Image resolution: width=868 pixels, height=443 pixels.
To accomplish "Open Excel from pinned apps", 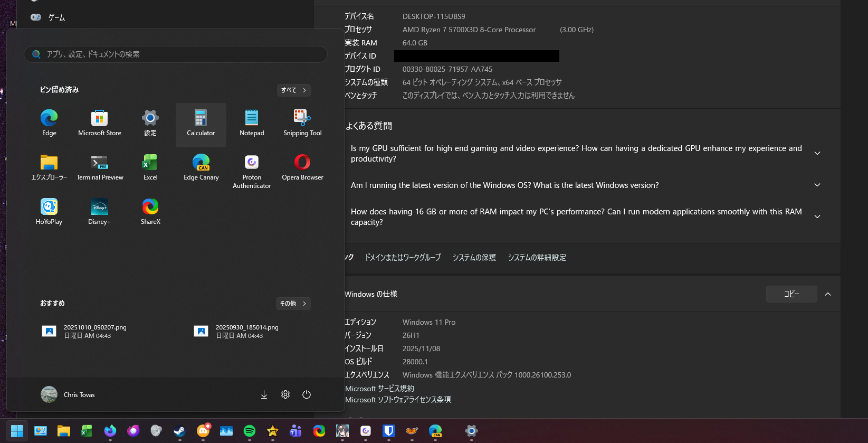I will coord(150,168).
